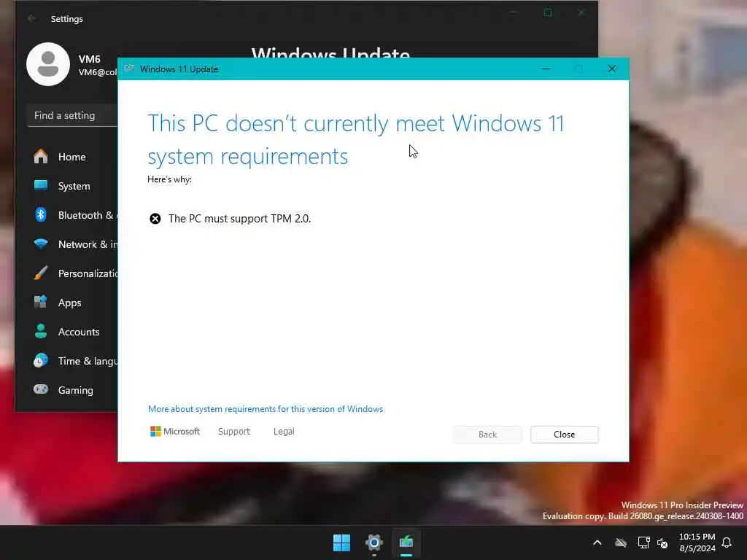Viewport: 747px width, 560px height.
Task: Click the Close button in update dialog
Action: click(564, 435)
